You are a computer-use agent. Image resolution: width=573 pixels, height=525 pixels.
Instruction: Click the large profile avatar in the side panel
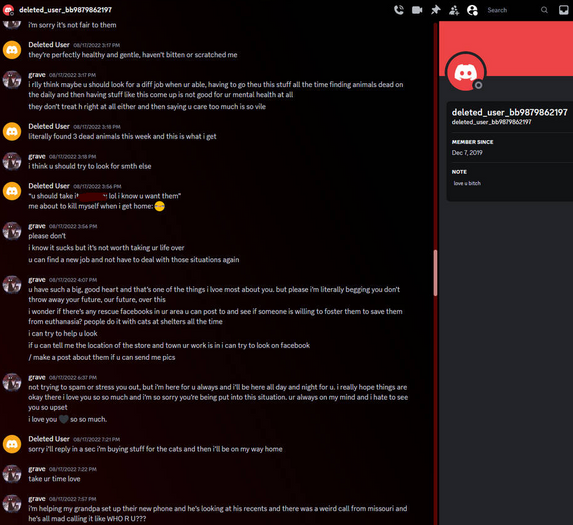point(465,72)
